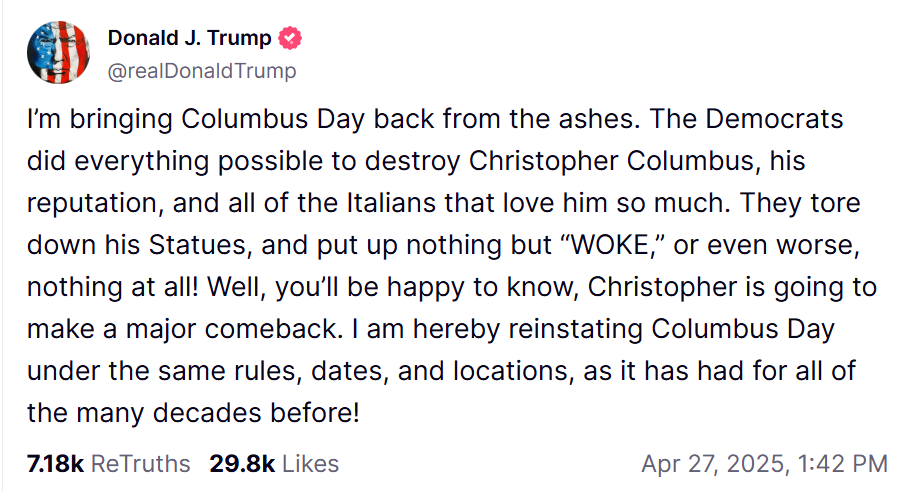
Task: Open Donald J. Trump display name
Action: click(189, 38)
